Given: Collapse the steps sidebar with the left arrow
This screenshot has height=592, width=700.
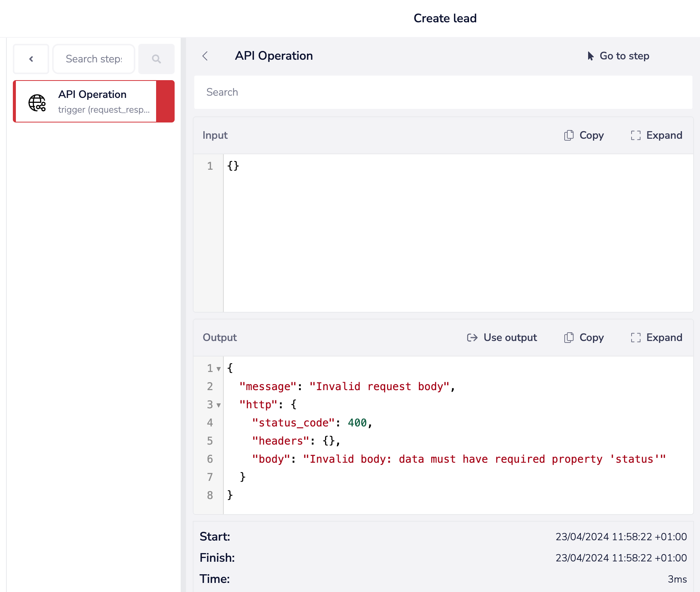Looking at the screenshot, I should coord(31,59).
